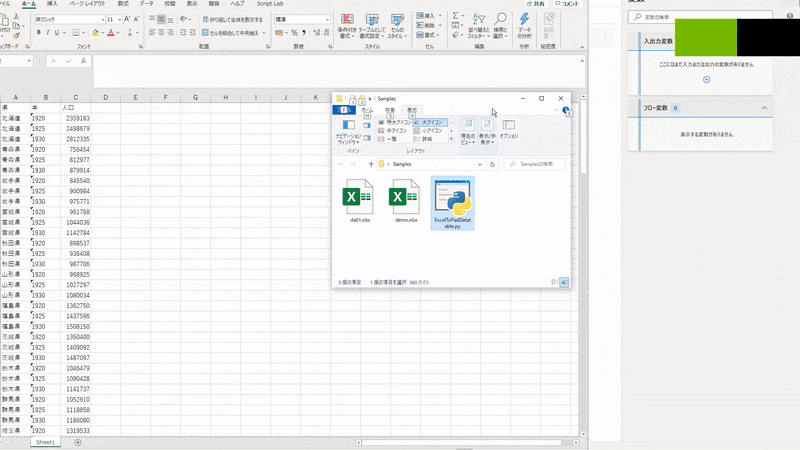Click the new sheet plus icon
This screenshot has width=800, height=450.
pos(78,442)
